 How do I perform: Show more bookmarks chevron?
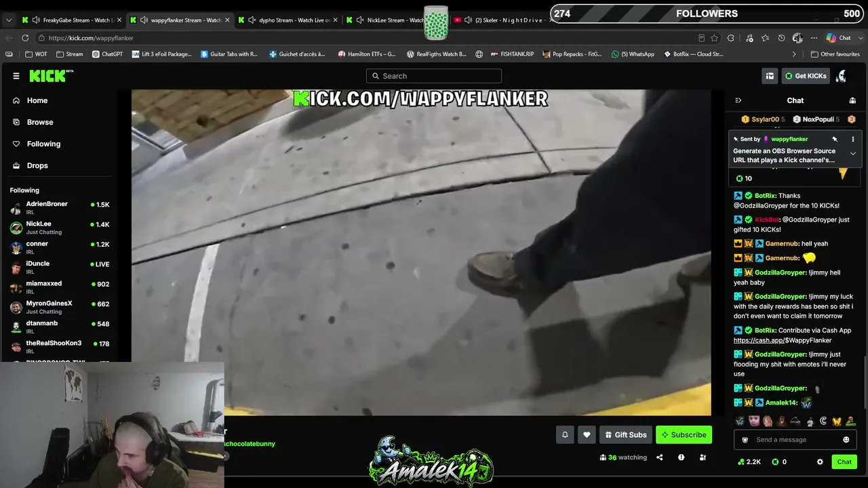[794, 54]
